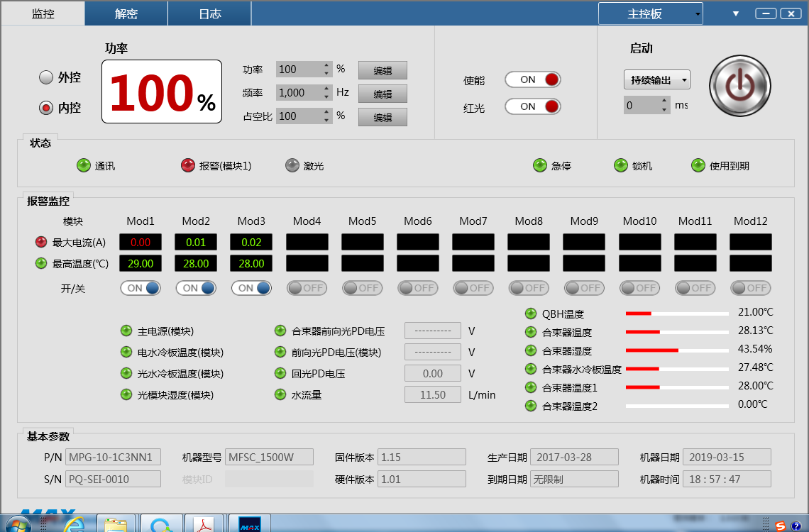Switch the Mod4 module on

point(307,288)
